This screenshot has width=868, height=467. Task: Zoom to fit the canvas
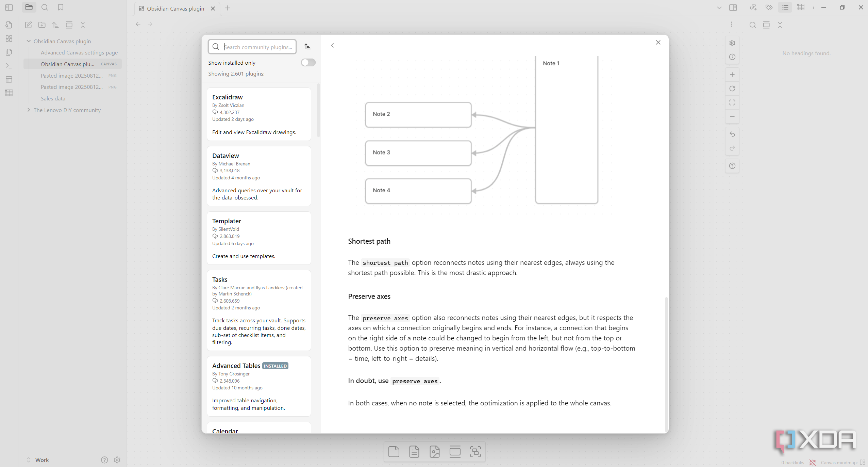coord(732,102)
